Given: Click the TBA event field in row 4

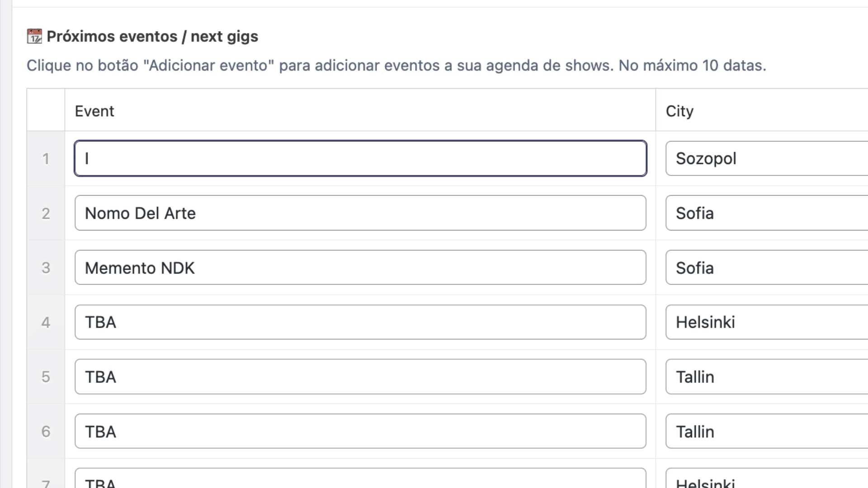Looking at the screenshot, I should [360, 322].
